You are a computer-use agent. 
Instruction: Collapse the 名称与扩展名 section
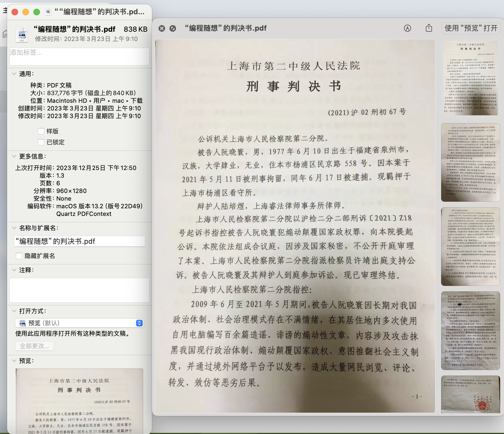(x=14, y=228)
